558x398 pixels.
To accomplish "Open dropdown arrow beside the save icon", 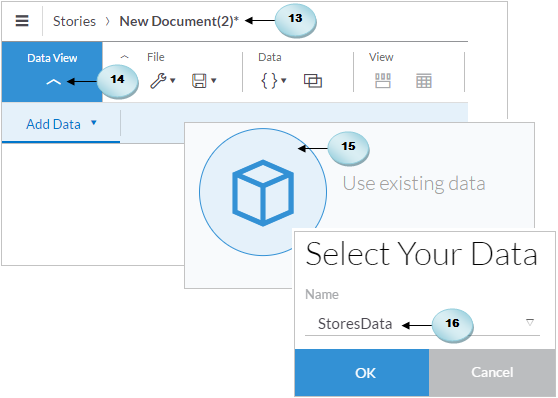I will (214, 80).
